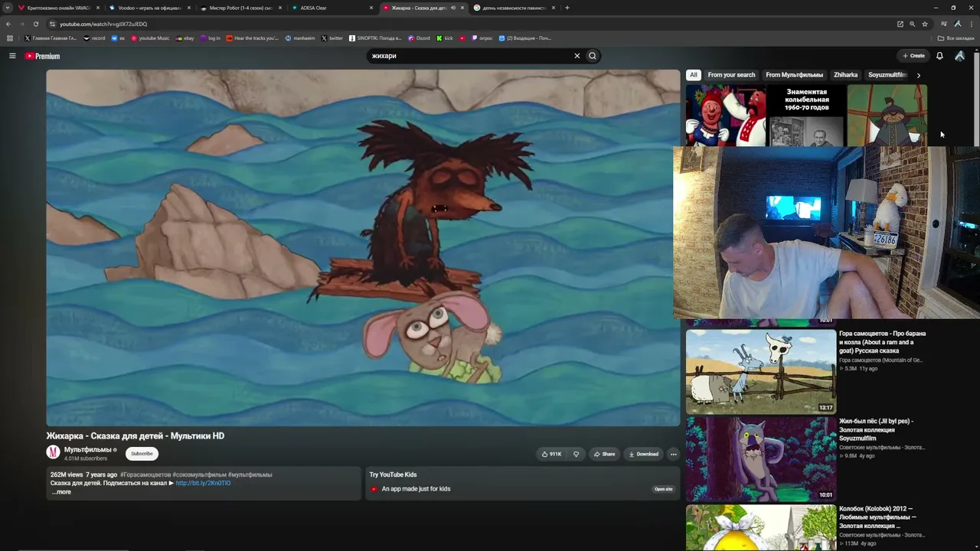
Task: Click the Download button
Action: click(643, 454)
